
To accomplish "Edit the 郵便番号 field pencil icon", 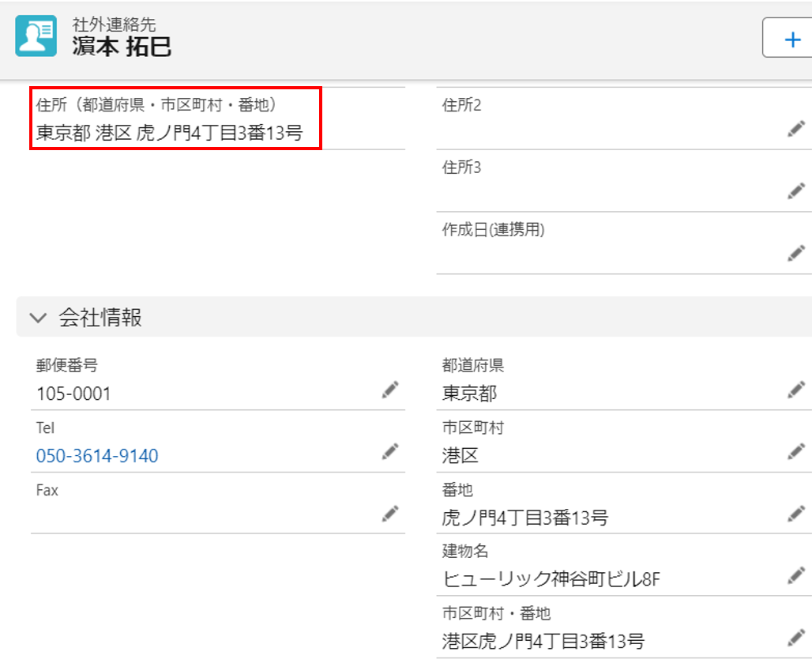I will coord(389,390).
